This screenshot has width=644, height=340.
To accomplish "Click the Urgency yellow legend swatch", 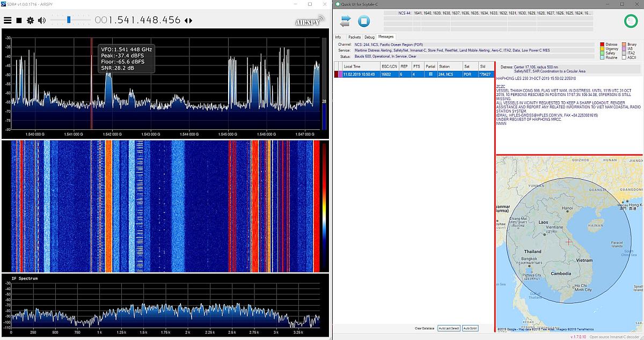I will click(x=602, y=49).
